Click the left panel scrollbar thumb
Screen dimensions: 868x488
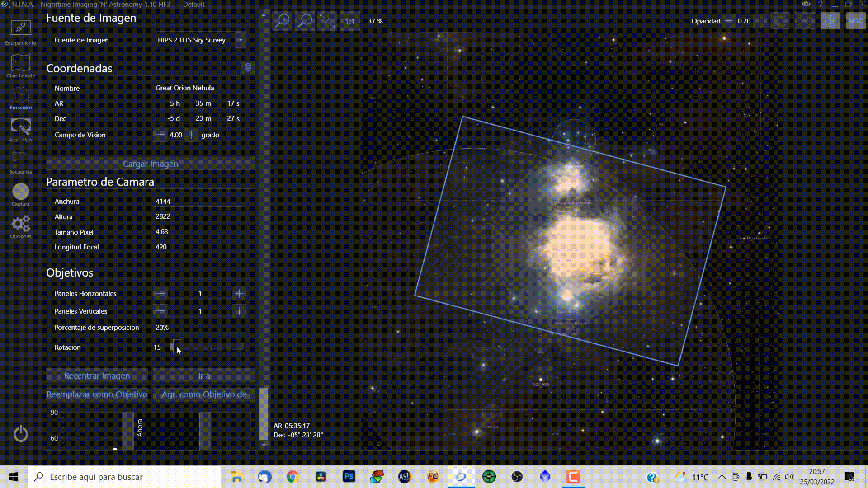pyautogui.click(x=264, y=414)
